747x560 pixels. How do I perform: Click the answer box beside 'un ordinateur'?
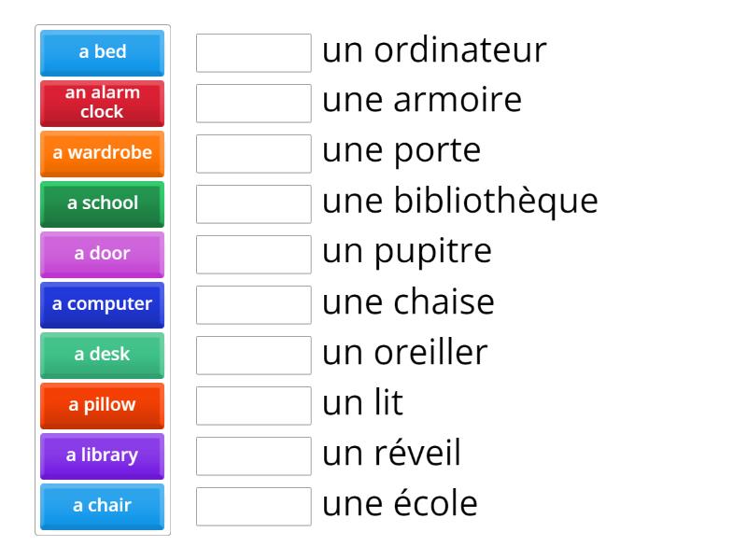pos(253,53)
